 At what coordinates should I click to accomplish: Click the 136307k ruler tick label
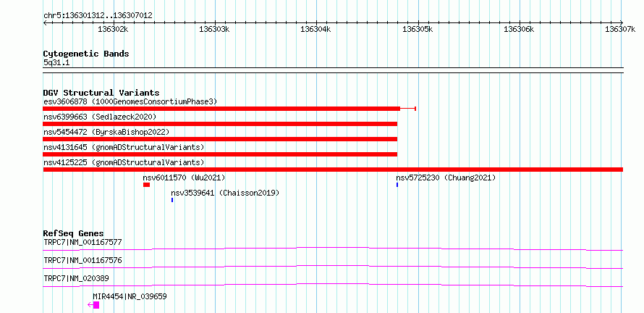point(621,29)
